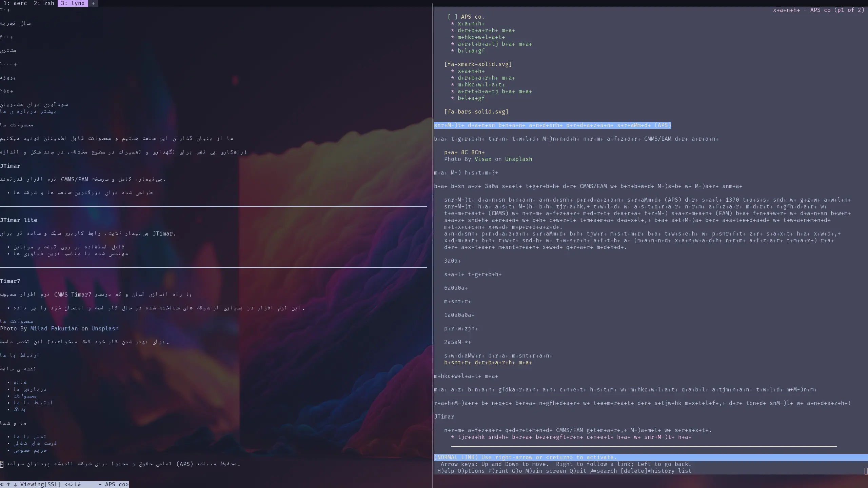Select the active "3: lynx" tab
Image resolution: width=868 pixels, height=488 pixels.
point(73,3)
